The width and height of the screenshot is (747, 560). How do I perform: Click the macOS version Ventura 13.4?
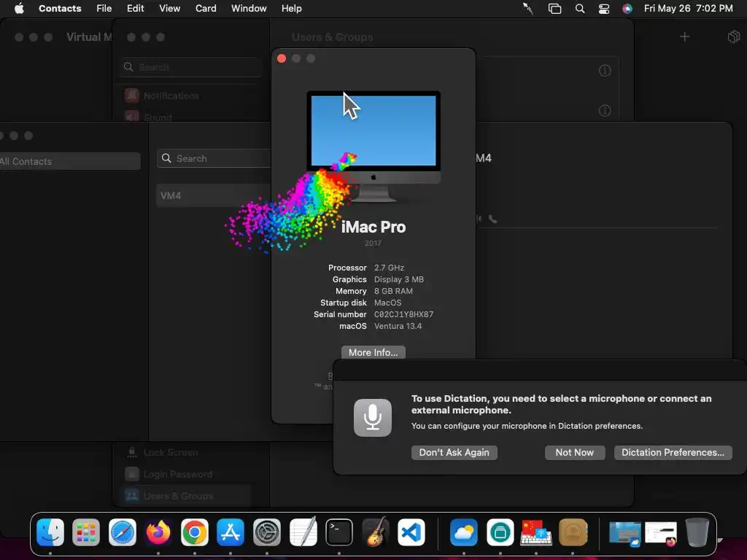pos(398,326)
